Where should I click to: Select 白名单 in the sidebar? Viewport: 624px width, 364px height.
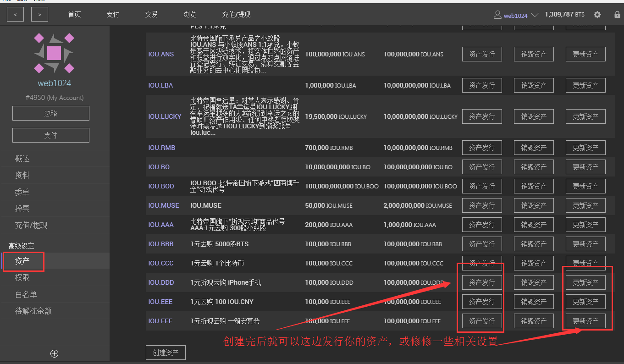[x=26, y=294]
